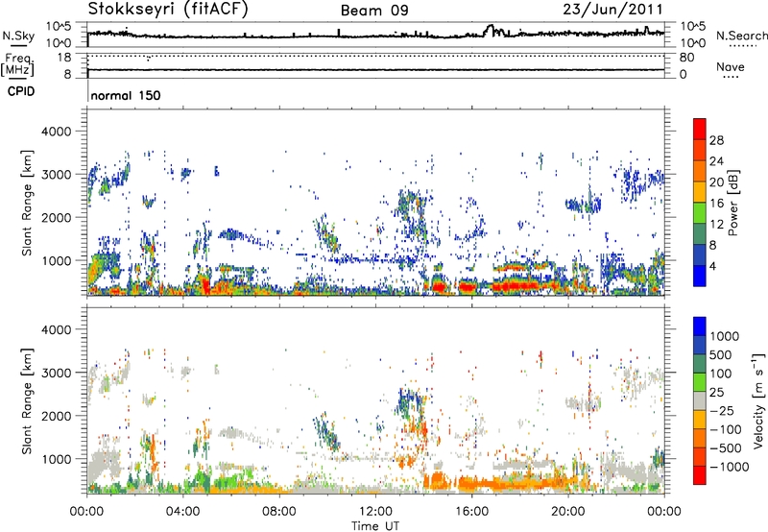The width and height of the screenshot is (768, 532).
Task: Click the '16:00' time axis tick label
Action: click(471, 512)
